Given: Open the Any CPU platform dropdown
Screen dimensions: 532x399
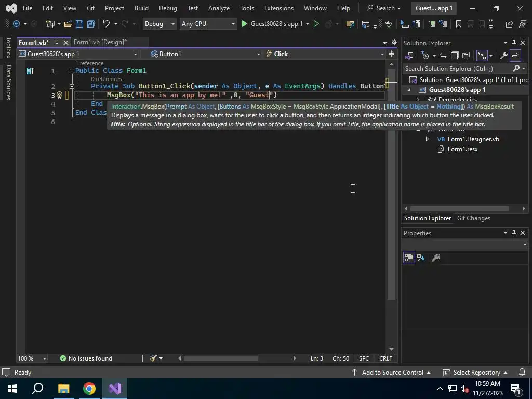Looking at the screenshot, I should tap(208, 24).
